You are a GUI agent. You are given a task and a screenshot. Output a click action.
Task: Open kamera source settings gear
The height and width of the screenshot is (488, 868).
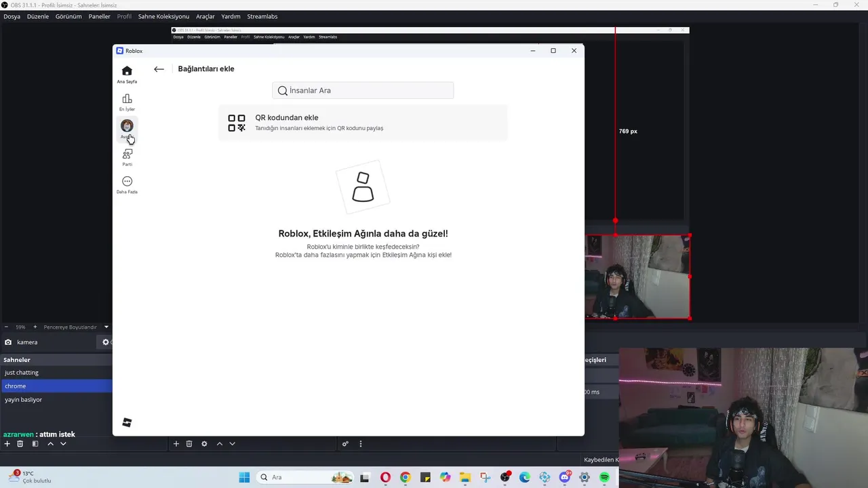[106, 342]
